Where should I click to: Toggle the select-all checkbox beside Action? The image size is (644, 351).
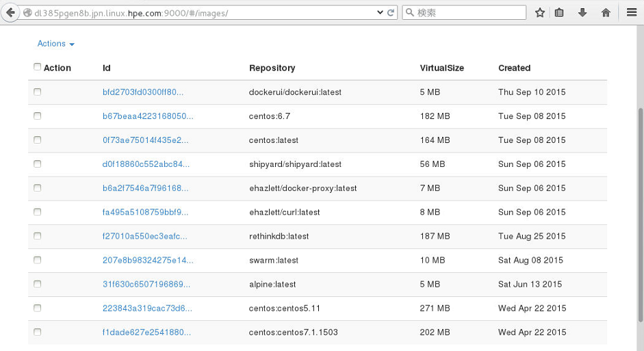click(38, 66)
